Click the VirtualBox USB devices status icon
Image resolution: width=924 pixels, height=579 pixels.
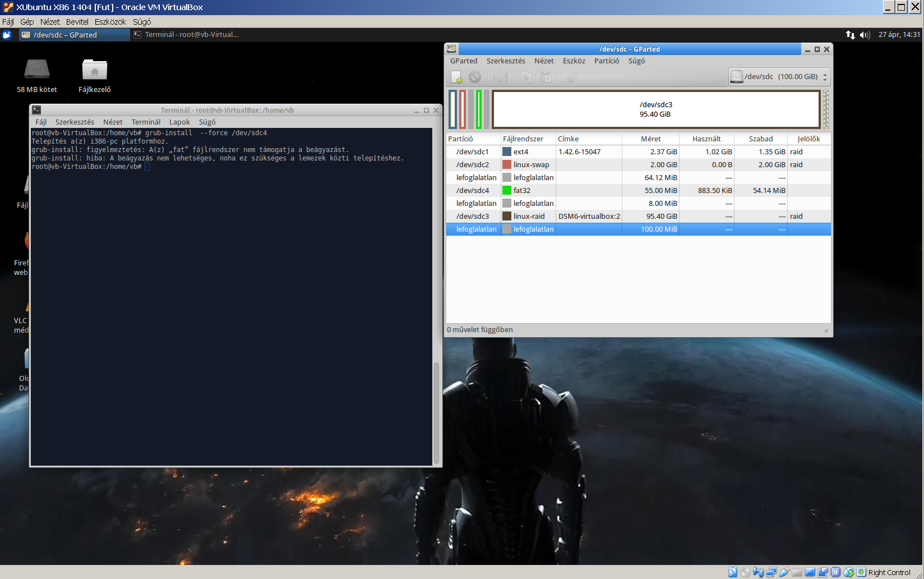784,572
